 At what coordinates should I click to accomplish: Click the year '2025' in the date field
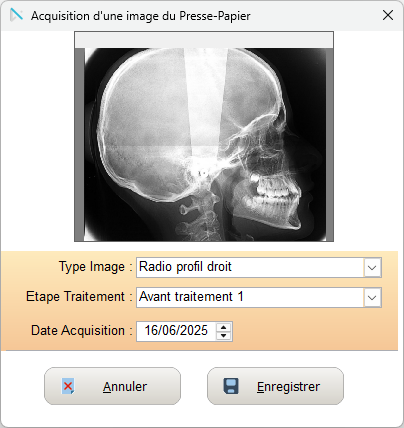(194, 330)
